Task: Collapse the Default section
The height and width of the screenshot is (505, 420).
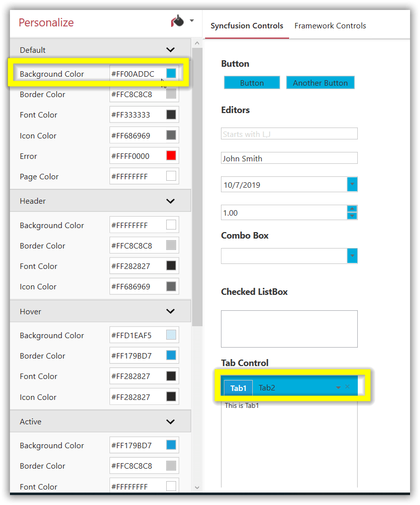Action: 170,50
